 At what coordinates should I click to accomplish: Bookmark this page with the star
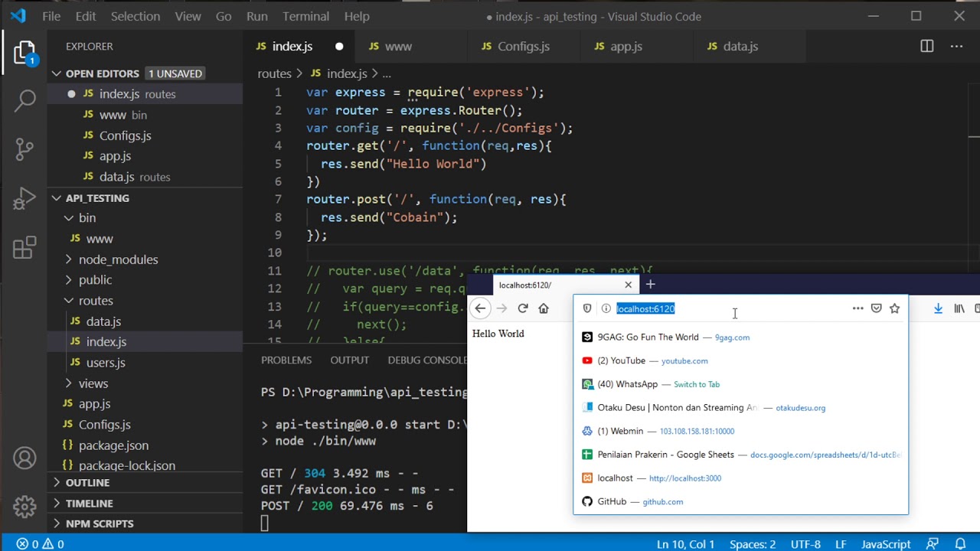894,308
